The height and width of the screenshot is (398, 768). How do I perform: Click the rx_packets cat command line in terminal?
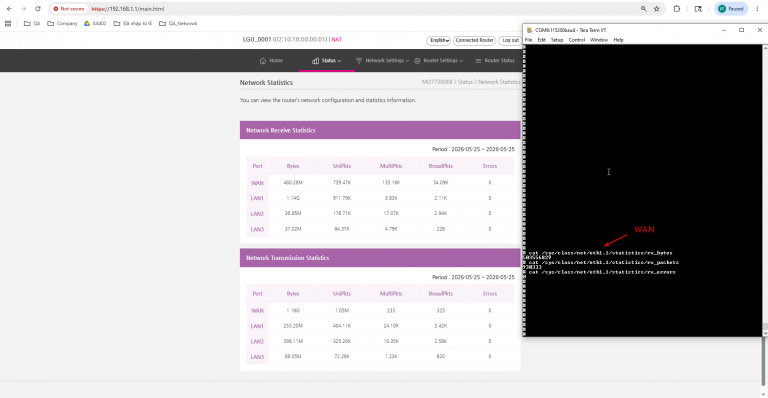(603, 262)
